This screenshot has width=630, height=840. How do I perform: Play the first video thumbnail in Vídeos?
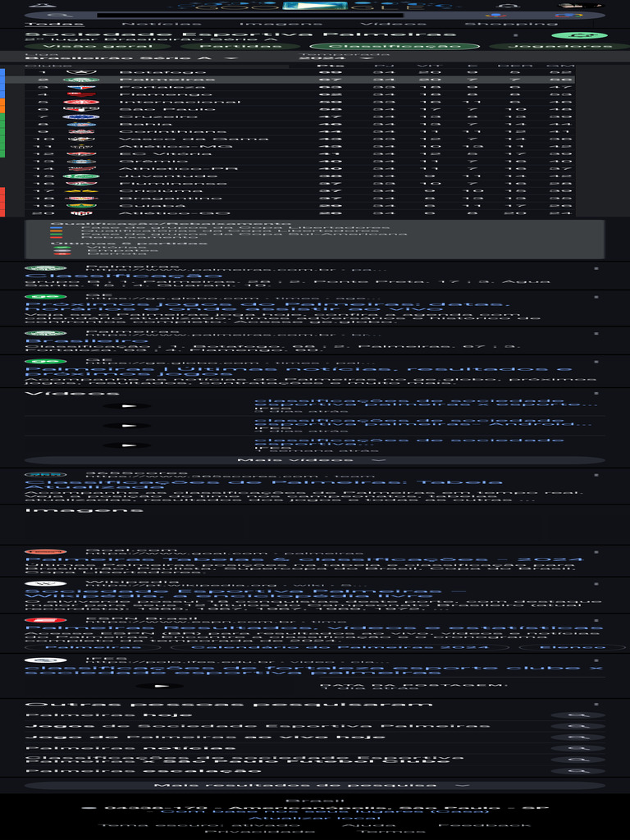[127, 406]
